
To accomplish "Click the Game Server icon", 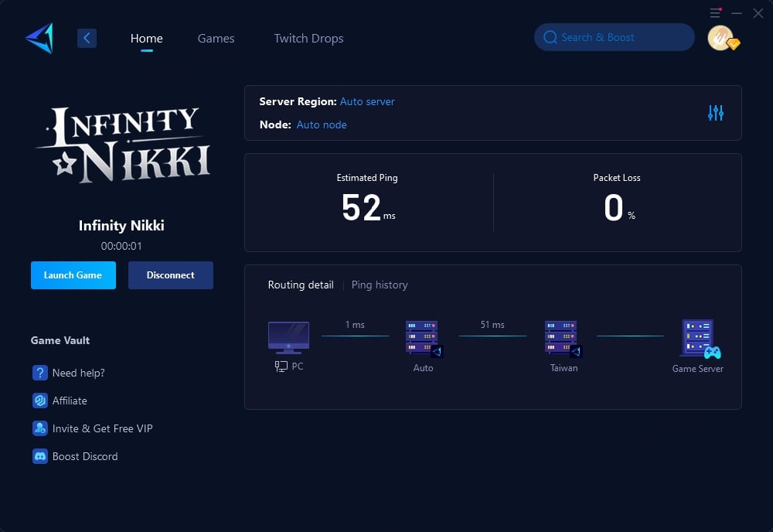I will tap(700, 339).
